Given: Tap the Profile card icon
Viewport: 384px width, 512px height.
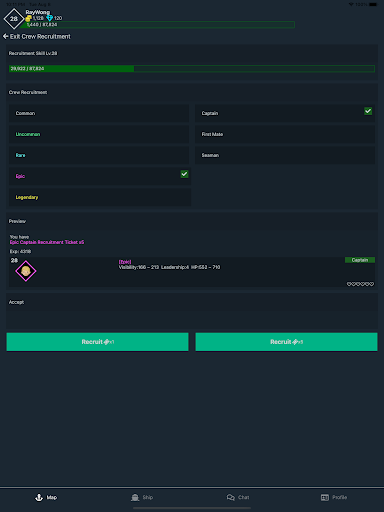Looking at the screenshot, I should [x=325, y=497].
